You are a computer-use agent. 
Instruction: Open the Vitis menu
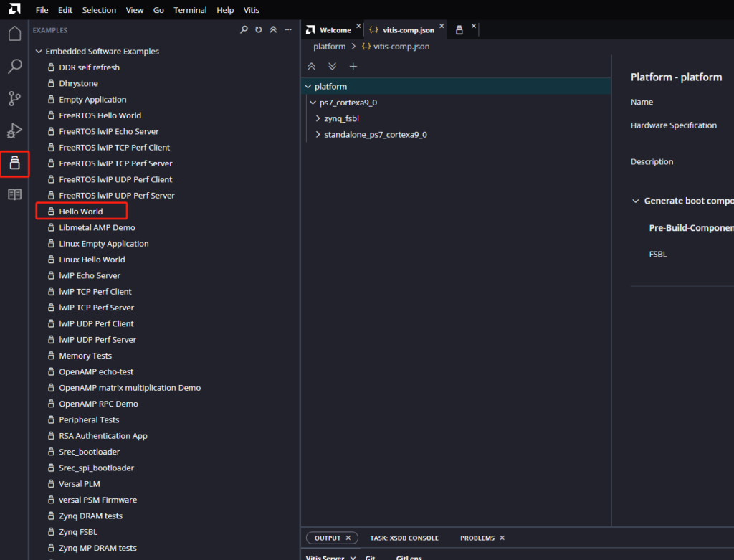(252, 10)
